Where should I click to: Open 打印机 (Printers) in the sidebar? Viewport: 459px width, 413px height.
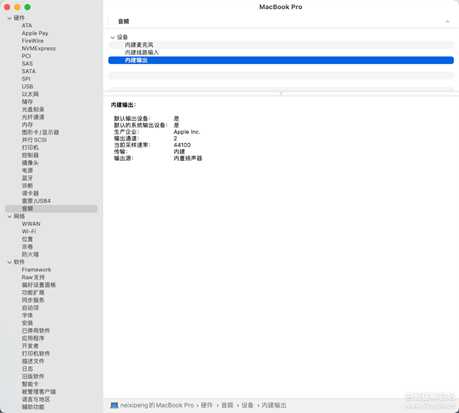tap(30, 148)
